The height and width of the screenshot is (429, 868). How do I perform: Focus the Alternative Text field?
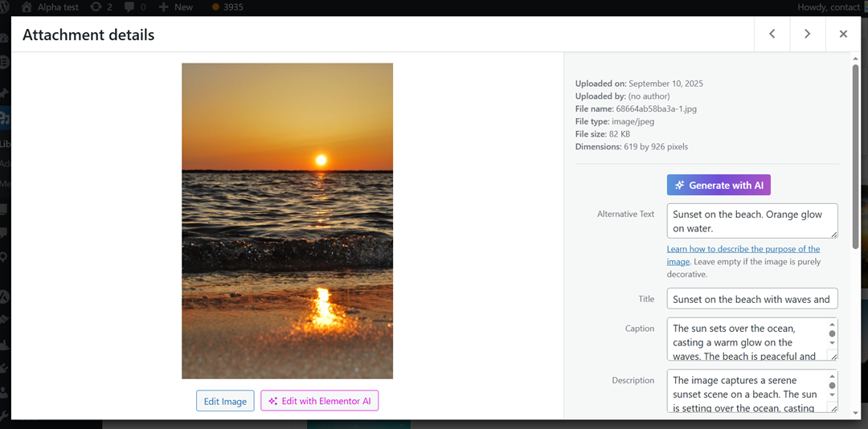click(x=751, y=221)
